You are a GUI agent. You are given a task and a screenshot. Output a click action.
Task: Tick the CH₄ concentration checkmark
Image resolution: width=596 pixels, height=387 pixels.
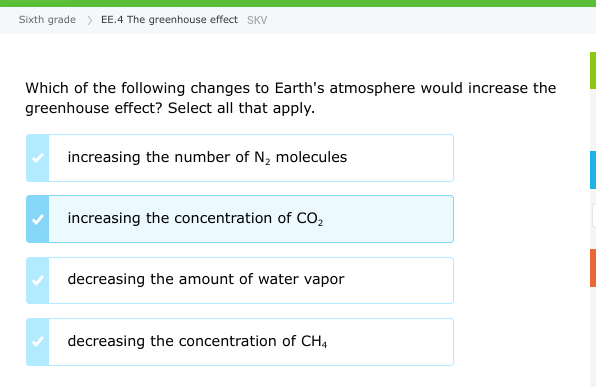pos(38,342)
